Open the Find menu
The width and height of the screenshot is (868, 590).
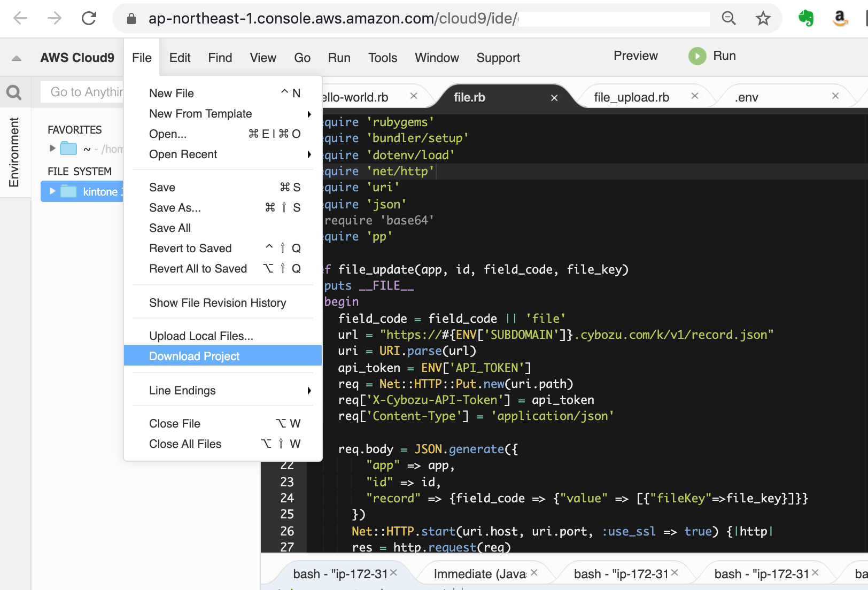click(x=220, y=58)
